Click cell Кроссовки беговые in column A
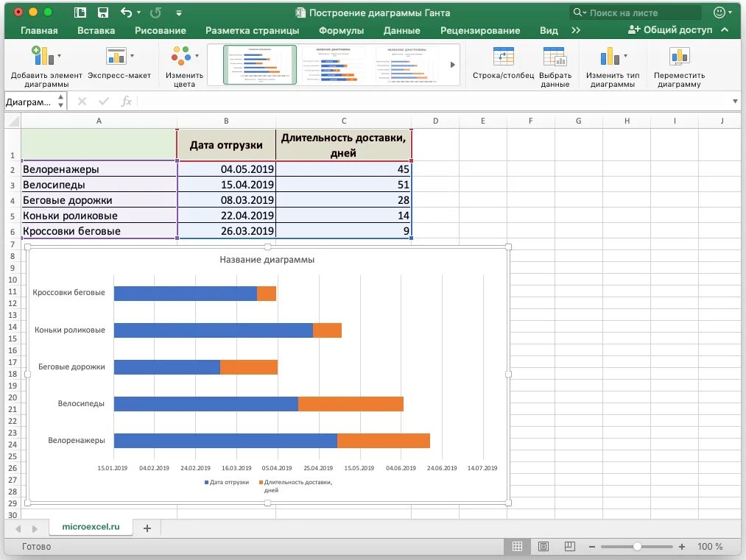The image size is (746, 560). [x=99, y=231]
